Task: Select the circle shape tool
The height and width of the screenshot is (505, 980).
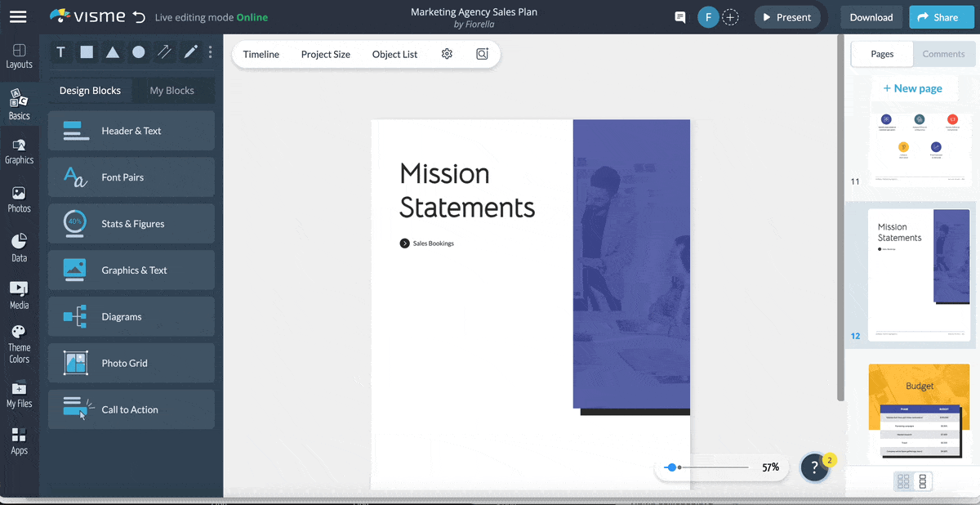Action: [x=139, y=52]
